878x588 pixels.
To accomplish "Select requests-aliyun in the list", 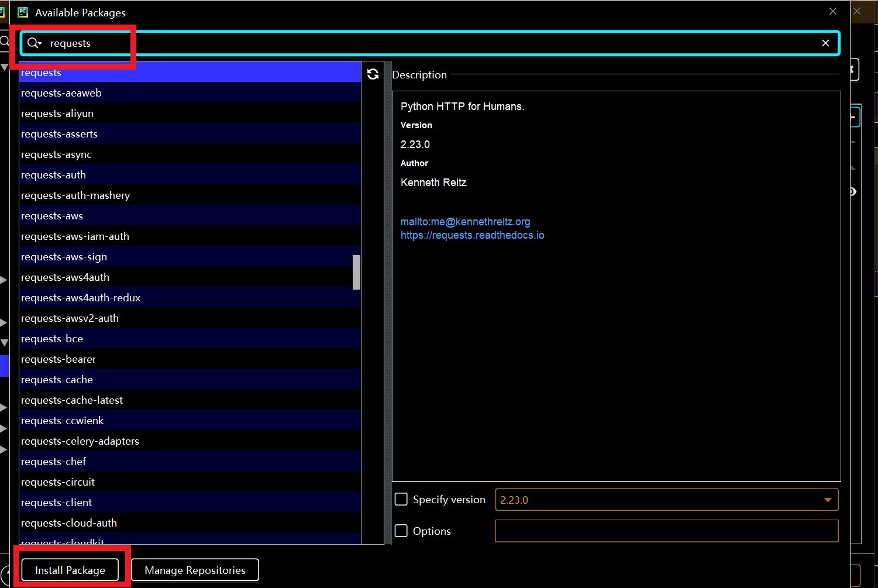I will pos(190,114).
